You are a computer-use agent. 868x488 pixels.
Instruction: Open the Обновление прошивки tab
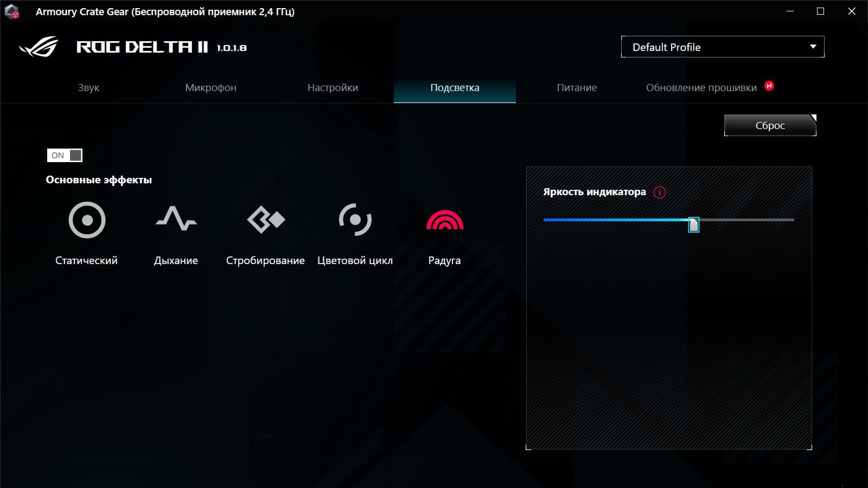click(701, 88)
